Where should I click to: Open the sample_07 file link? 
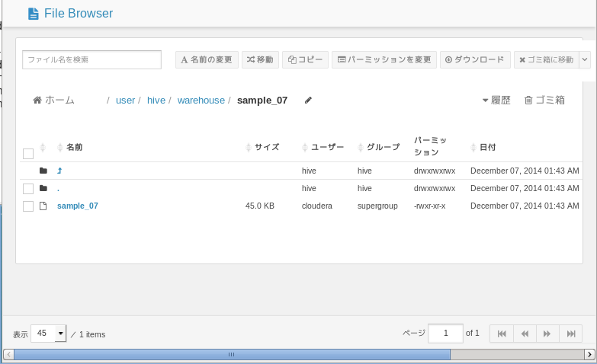[78, 206]
